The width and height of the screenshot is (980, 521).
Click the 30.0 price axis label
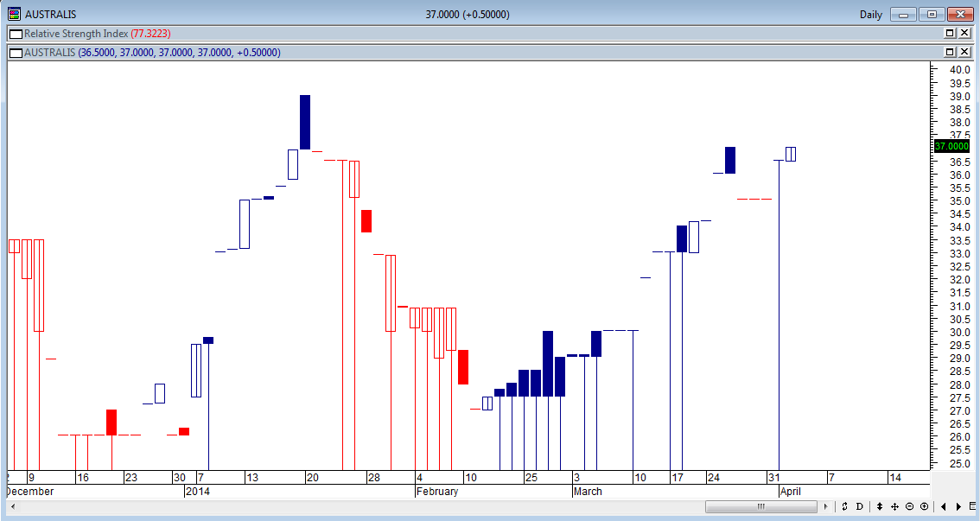(x=960, y=333)
